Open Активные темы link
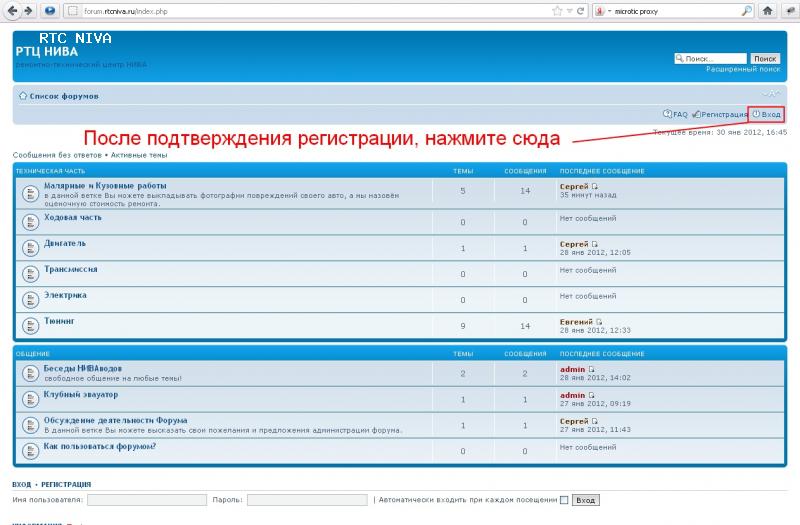 pyautogui.click(x=139, y=155)
